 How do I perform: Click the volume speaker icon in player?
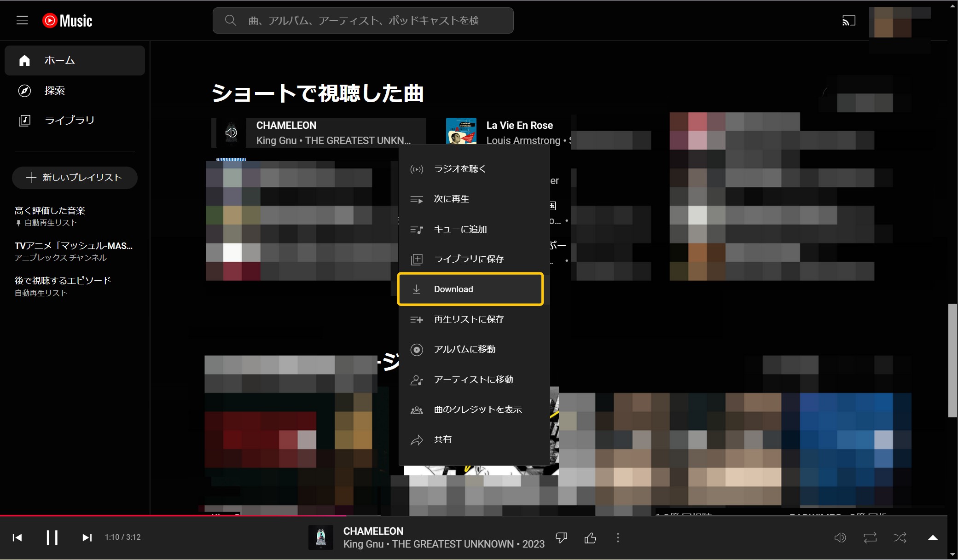pos(840,537)
